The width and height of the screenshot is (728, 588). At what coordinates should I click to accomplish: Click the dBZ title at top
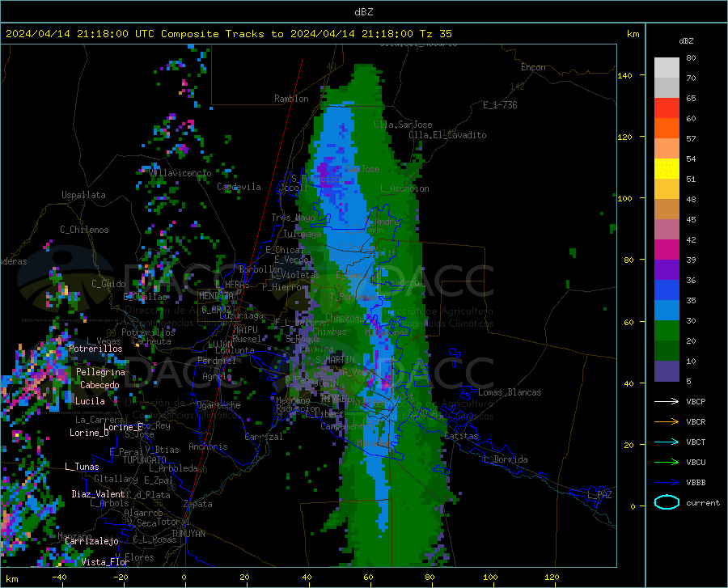click(x=363, y=12)
